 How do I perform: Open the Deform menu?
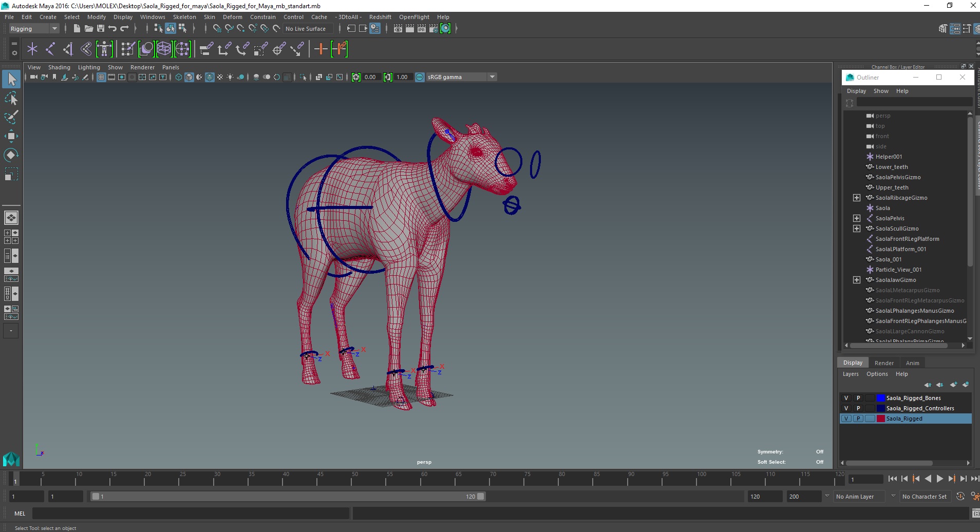[x=232, y=17]
